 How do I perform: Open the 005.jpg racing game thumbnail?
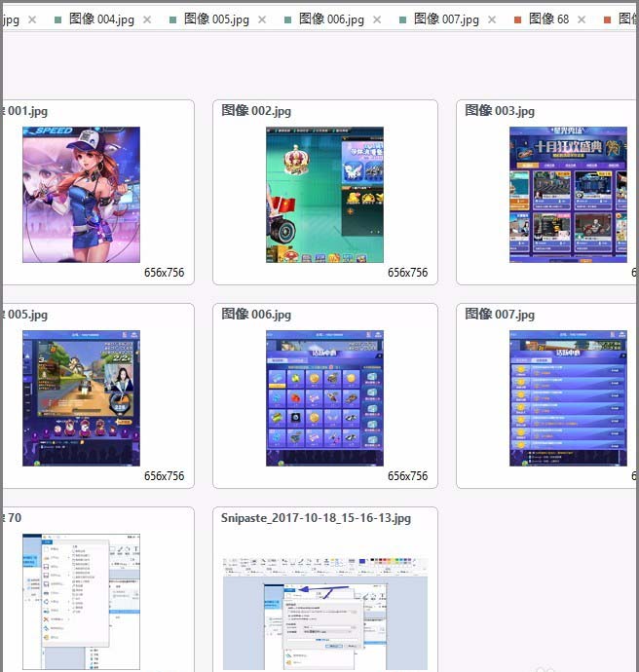(81, 398)
